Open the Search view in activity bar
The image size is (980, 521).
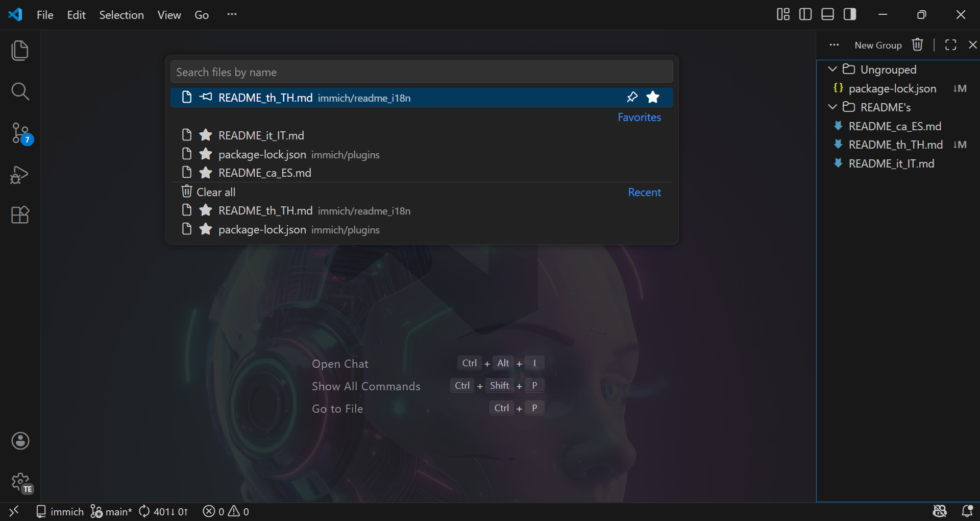20,91
